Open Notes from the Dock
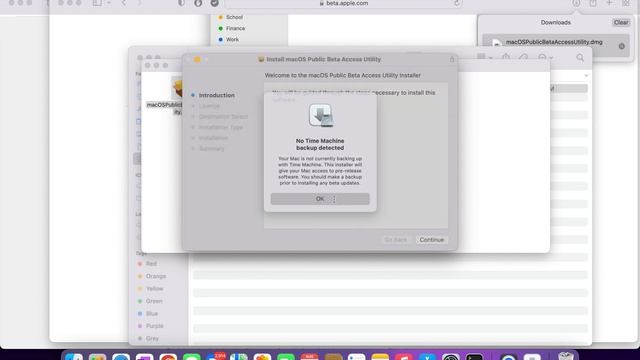 coord(380,357)
